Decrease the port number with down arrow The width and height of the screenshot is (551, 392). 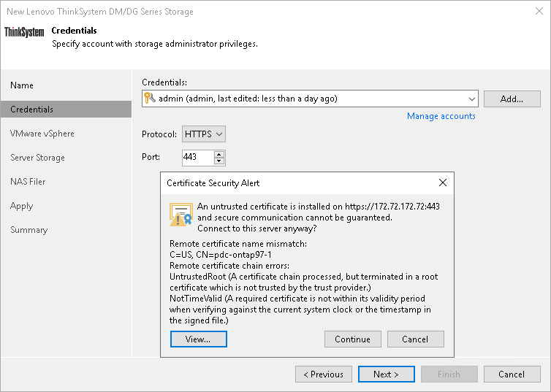[x=219, y=161]
